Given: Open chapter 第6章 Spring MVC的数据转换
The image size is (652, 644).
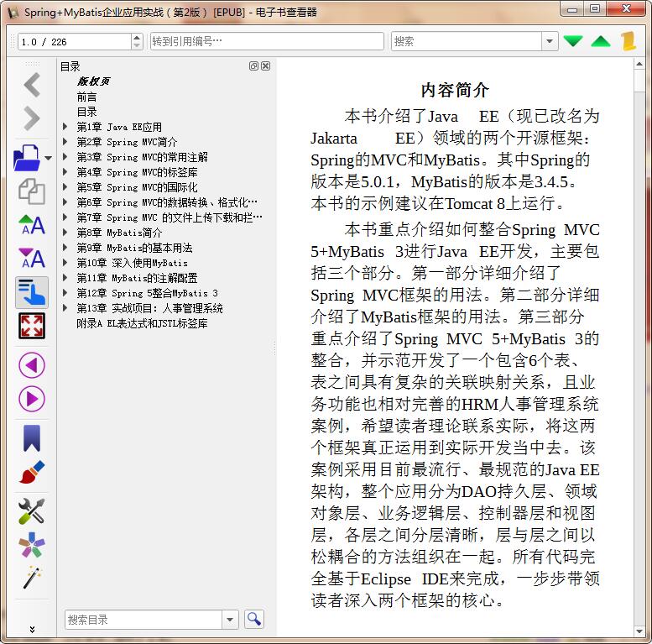Looking at the screenshot, I should pyautogui.click(x=167, y=202).
